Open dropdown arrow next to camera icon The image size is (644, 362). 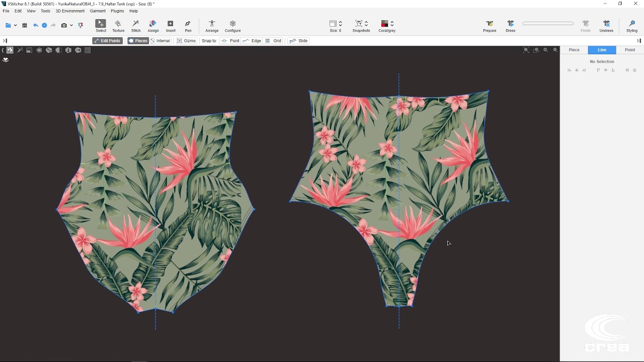[x=71, y=25]
